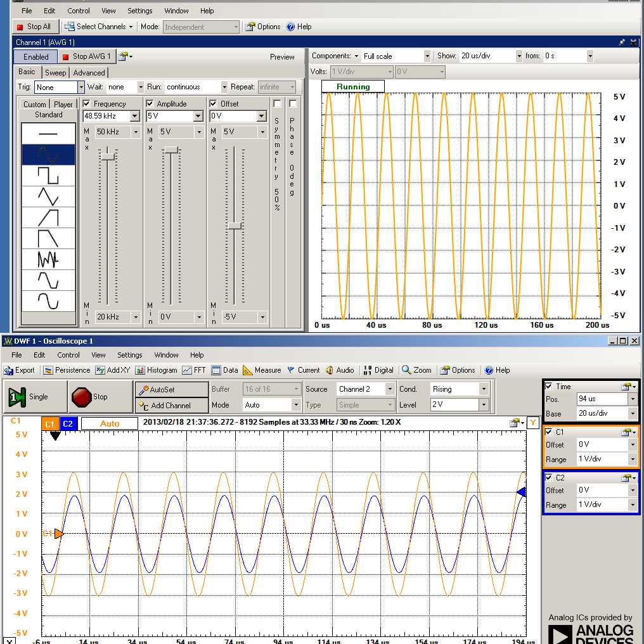Open the Histogram tool
Image resolution: width=644 pixels, height=644 pixels.
point(156,370)
